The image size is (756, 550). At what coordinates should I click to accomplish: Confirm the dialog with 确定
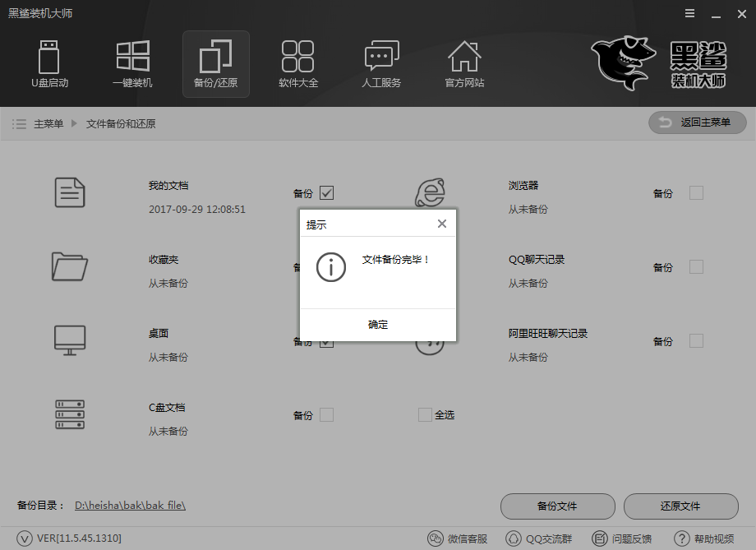coord(377,324)
